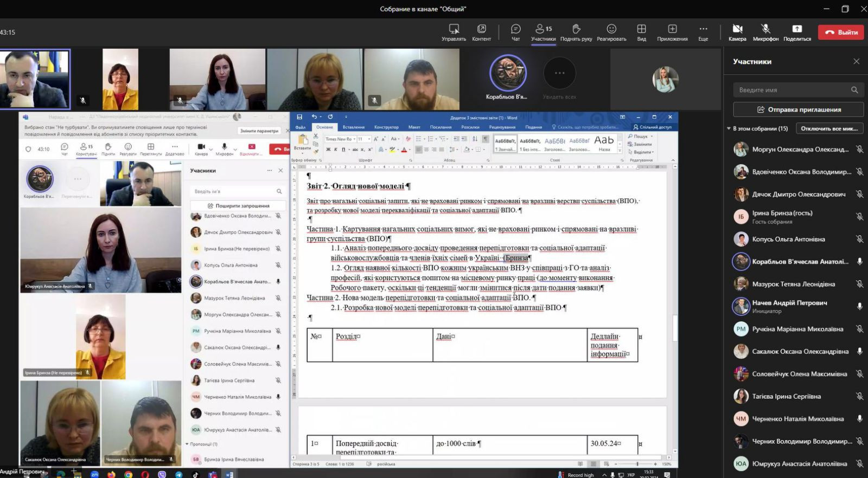868x478 pixels.
Task: Apply italic with the К icon in Word
Action: pos(335,150)
